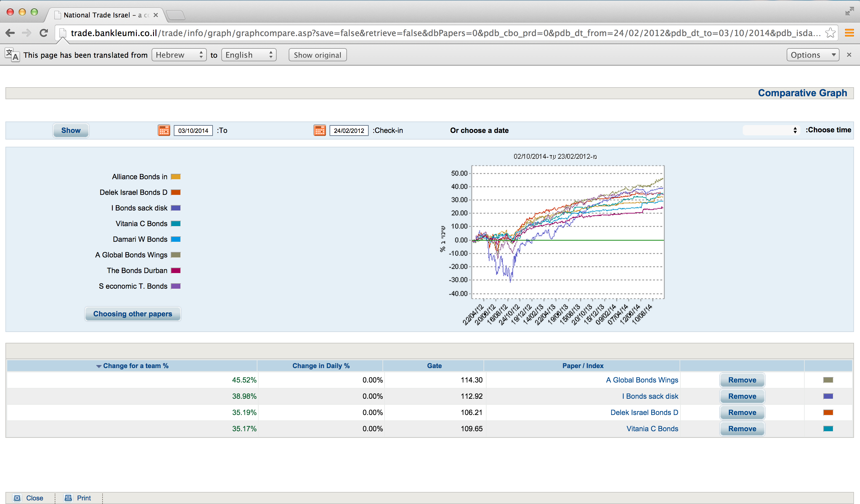The height and width of the screenshot is (504, 860).
Task: Open the Chrome hamburger menu
Action: 849,33
